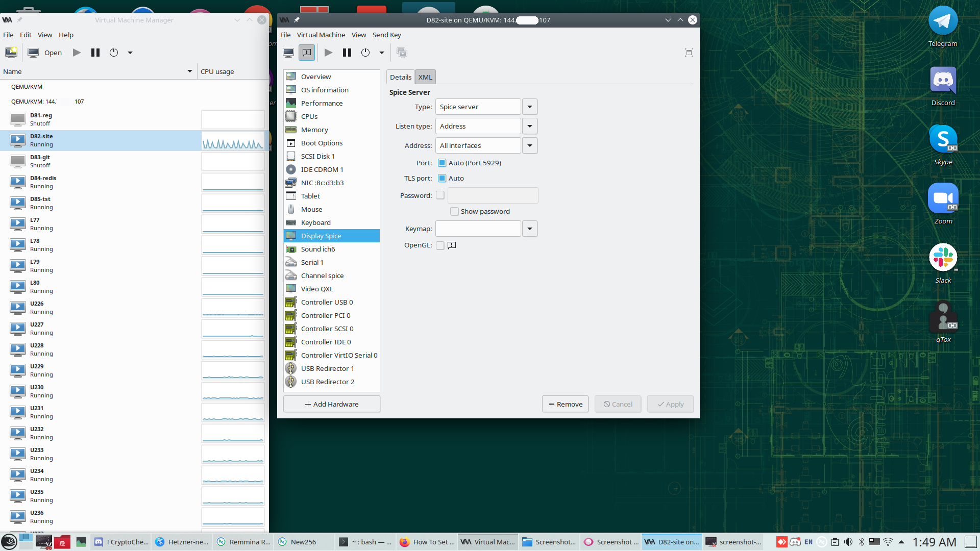Switch to the XML tab
Viewport: 980px width, 551px height.
425,78
